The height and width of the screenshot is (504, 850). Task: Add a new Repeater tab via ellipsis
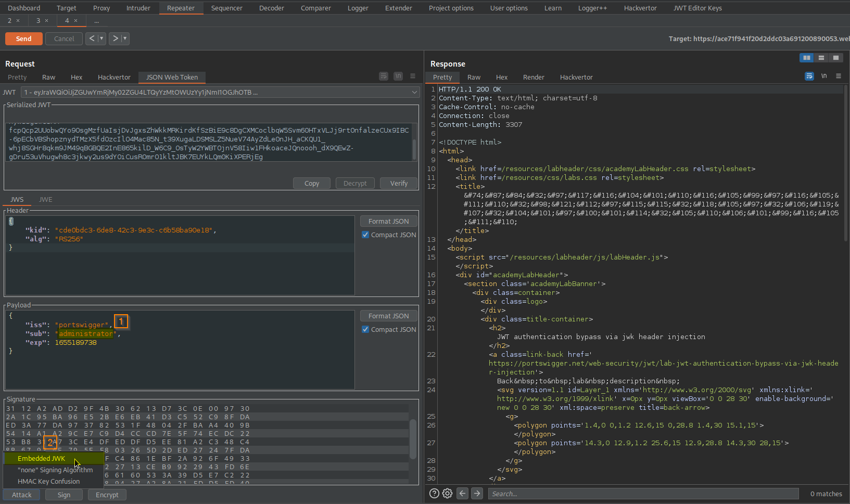pyautogui.click(x=96, y=21)
